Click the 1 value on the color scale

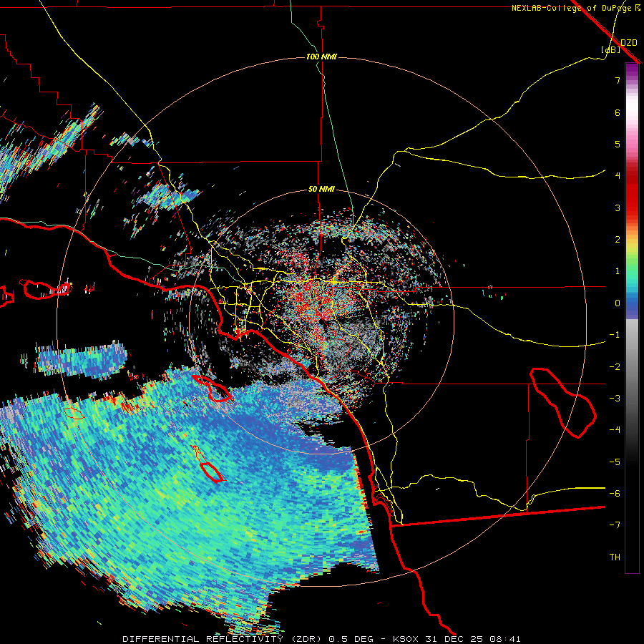pyautogui.click(x=618, y=271)
